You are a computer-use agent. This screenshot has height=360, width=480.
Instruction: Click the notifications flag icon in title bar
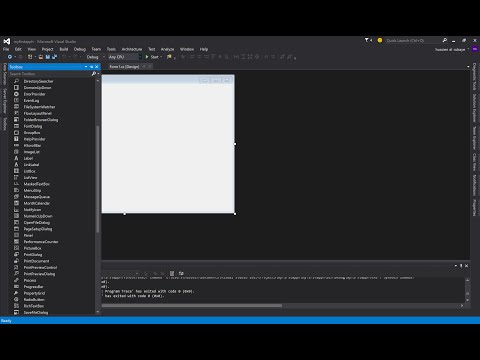(367, 40)
